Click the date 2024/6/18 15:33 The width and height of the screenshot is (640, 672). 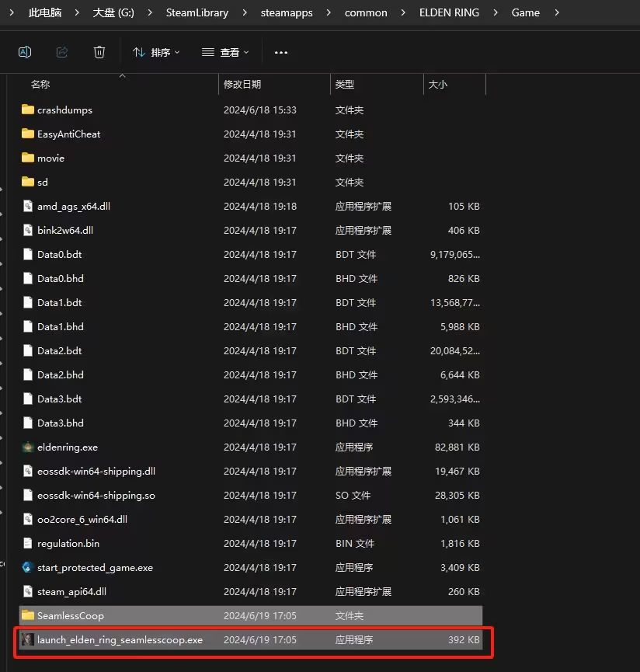pyautogui.click(x=260, y=110)
